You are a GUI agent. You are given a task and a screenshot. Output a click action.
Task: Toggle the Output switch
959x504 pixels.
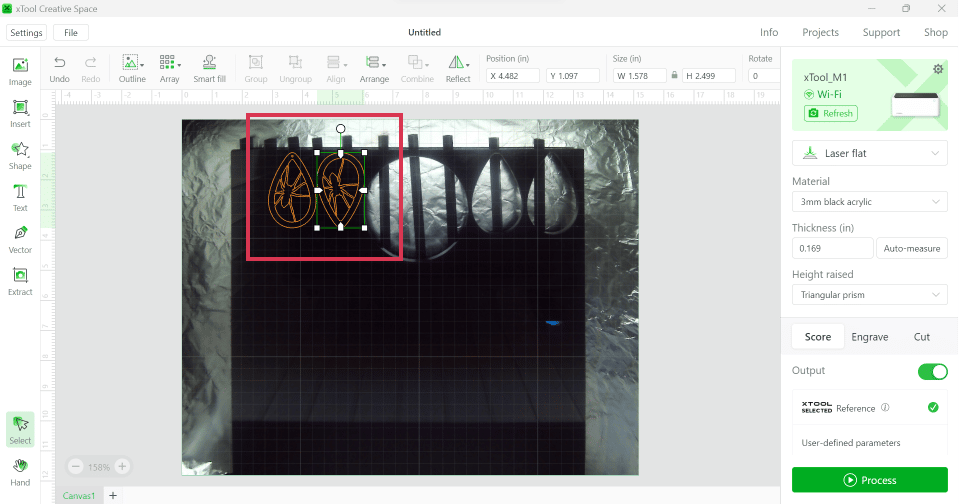[932, 371]
